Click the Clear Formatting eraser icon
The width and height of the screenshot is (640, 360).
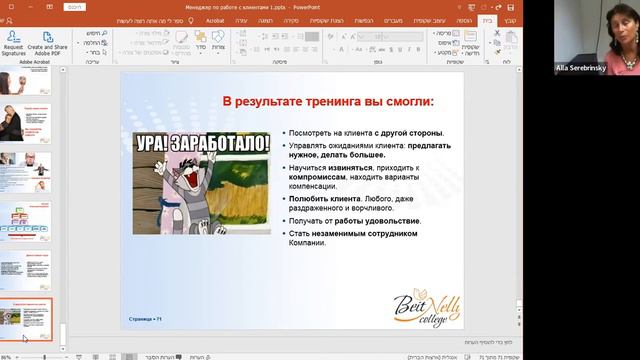(331, 37)
